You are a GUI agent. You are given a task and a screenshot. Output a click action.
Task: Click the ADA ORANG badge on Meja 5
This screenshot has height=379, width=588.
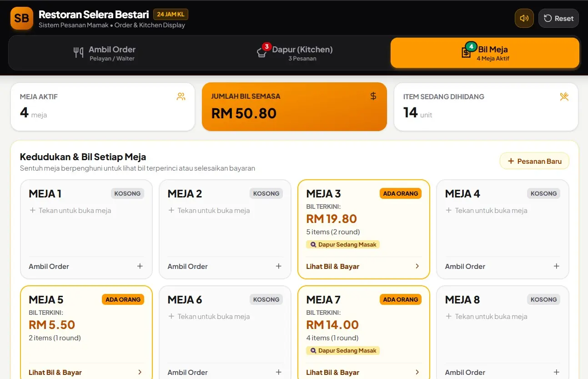coord(123,299)
